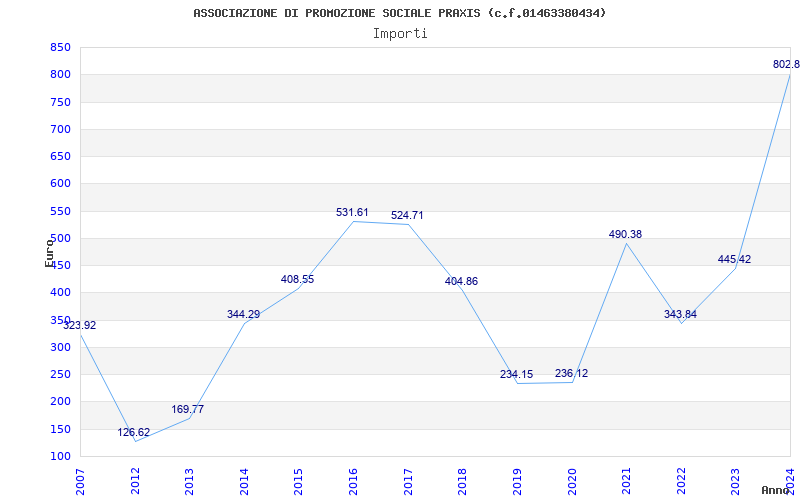Click the y-axis value 450
800x500 pixels.
[x=60, y=265]
